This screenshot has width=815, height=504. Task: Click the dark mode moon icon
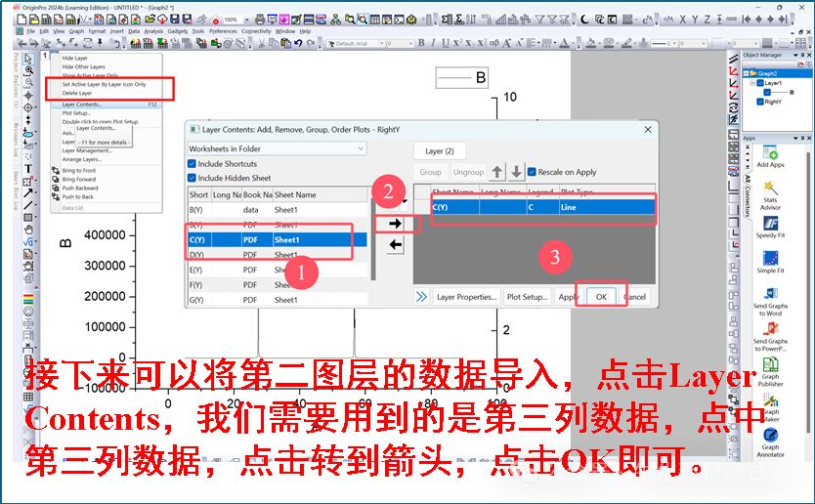[584, 20]
